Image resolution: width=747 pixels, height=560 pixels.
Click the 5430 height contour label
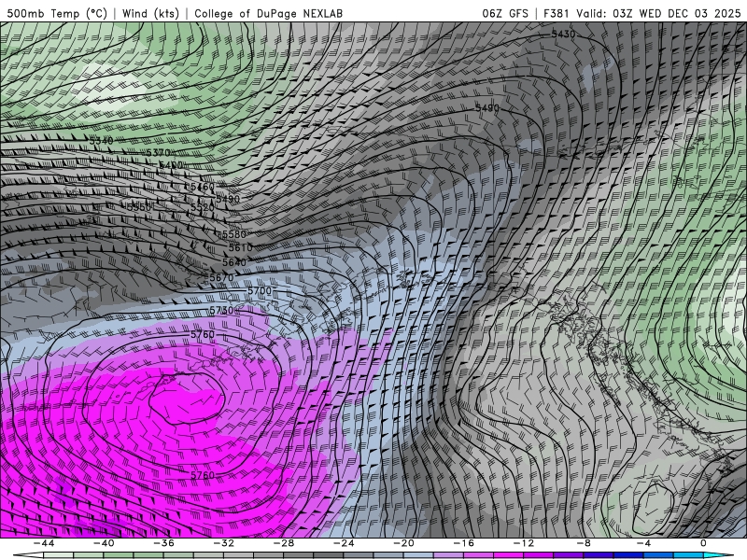click(x=563, y=34)
